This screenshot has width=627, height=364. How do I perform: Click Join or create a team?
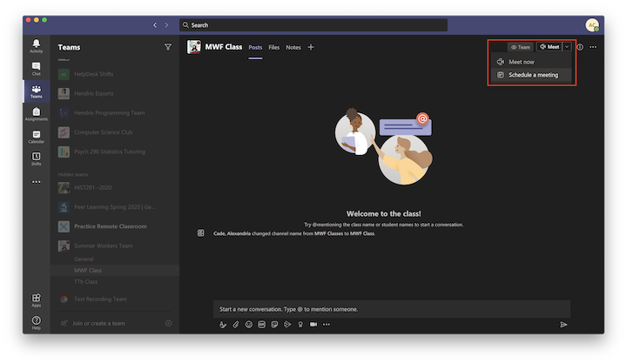98,323
